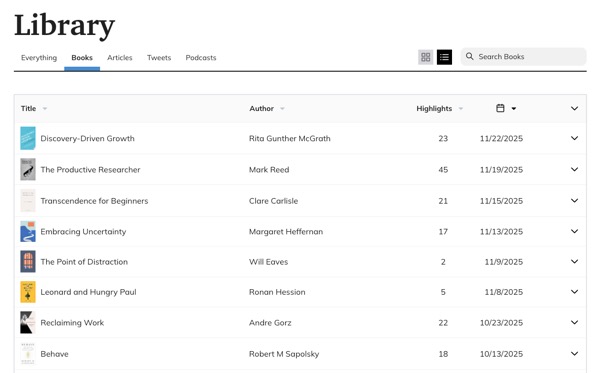Viewport: 600px width, 373px height.
Task: Expand The Point of Distraction chevron
Action: pyautogui.click(x=574, y=262)
